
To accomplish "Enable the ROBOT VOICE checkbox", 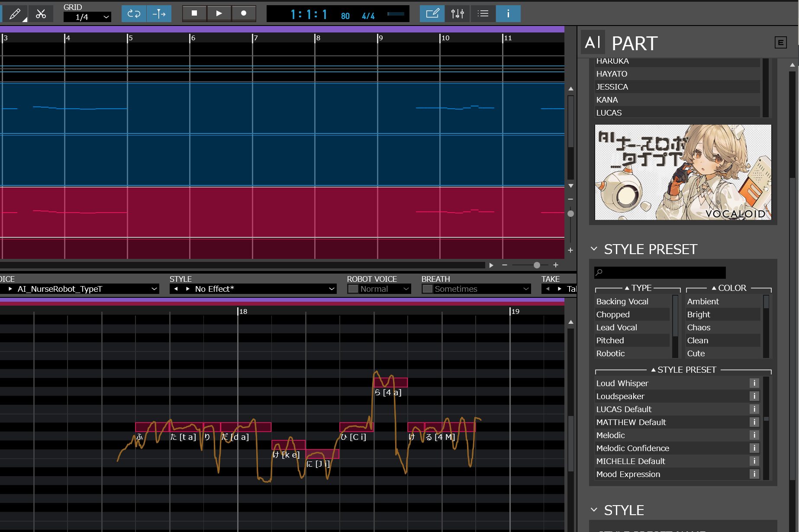I will coord(353,289).
